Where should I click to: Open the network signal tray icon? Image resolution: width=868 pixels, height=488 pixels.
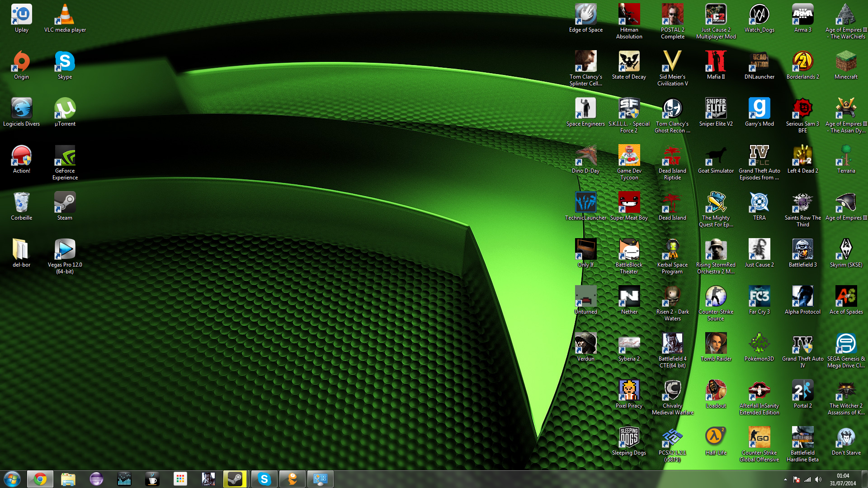(x=807, y=479)
